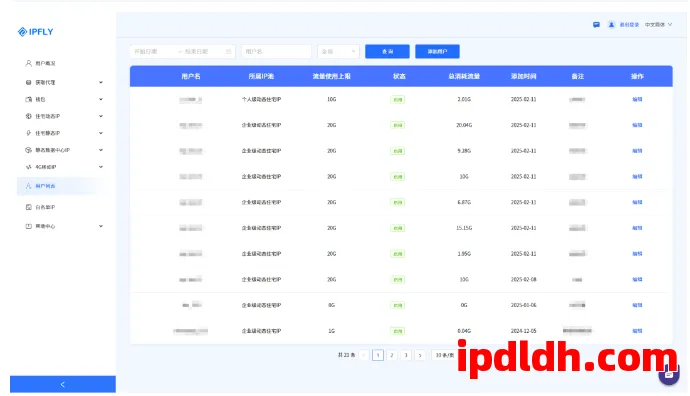This screenshot has height=396, width=690.
Task: Expand the 住宅静态IP sidebar chevron
Action: click(101, 133)
